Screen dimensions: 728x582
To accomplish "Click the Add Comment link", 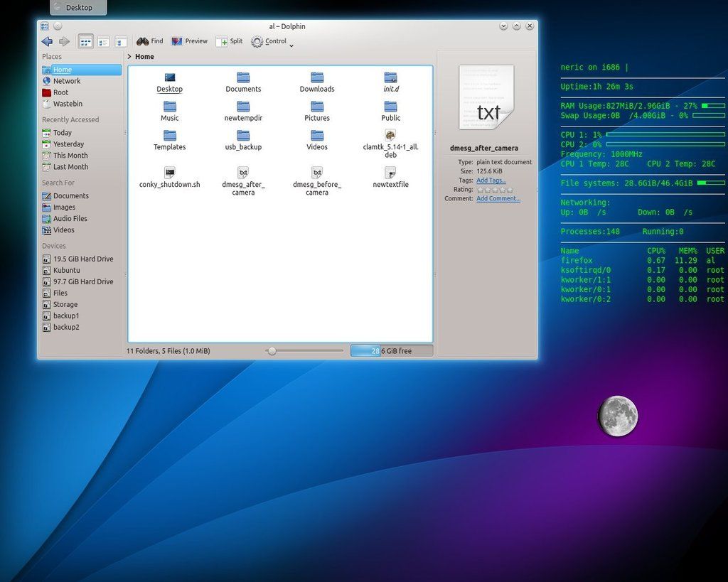I will 498,198.
